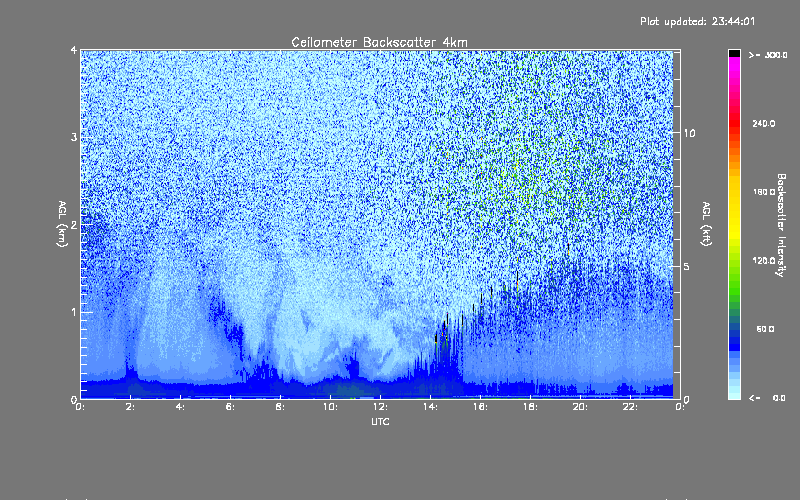This screenshot has width=800, height=500.
Task: Click the 'AGL (km)' axis label
Action: pos(62,224)
